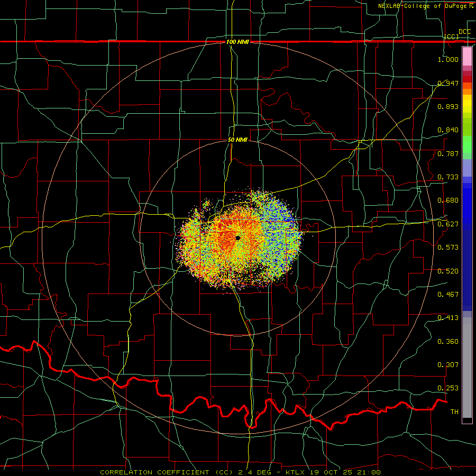Click the 0.467 scale value

tap(448, 295)
